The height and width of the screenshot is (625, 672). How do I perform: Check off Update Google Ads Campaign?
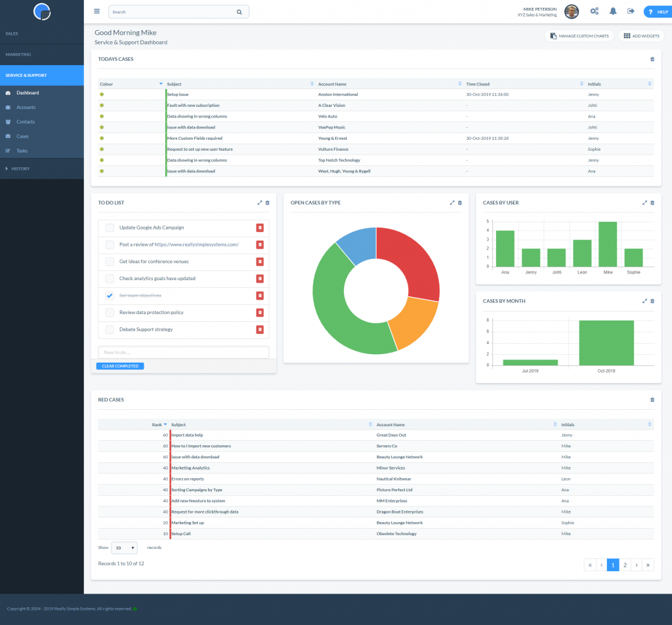[x=110, y=228]
